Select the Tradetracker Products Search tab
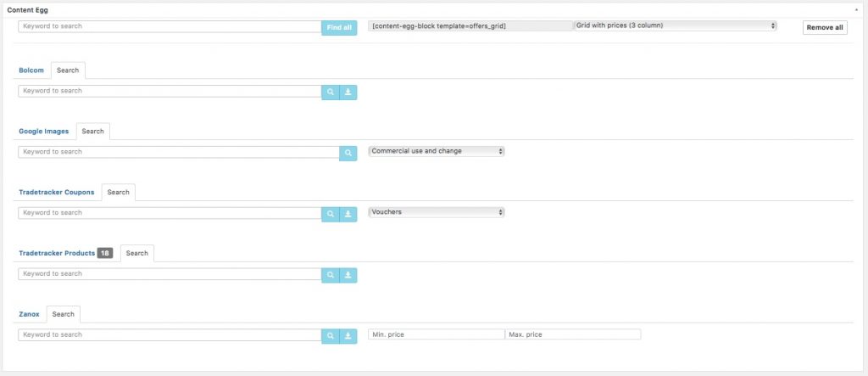Image resolution: width=868 pixels, height=376 pixels. click(x=137, y=254)
